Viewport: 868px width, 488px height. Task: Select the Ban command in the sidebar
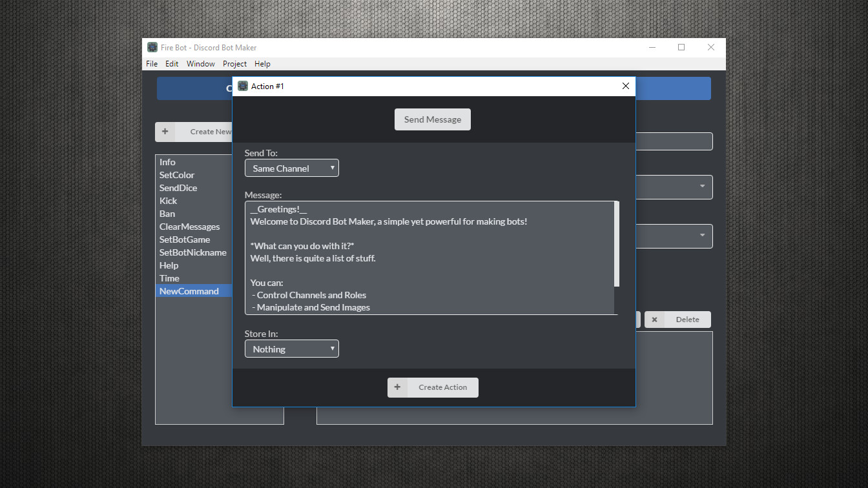point(167,213)
